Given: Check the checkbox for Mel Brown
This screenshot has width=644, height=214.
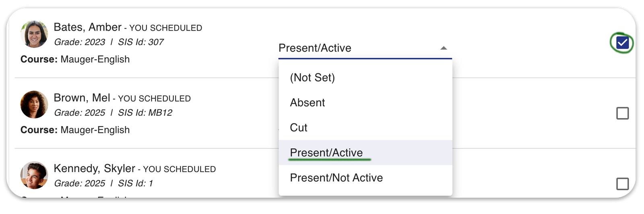Looking at the screenshot, I should coord(622,113).
